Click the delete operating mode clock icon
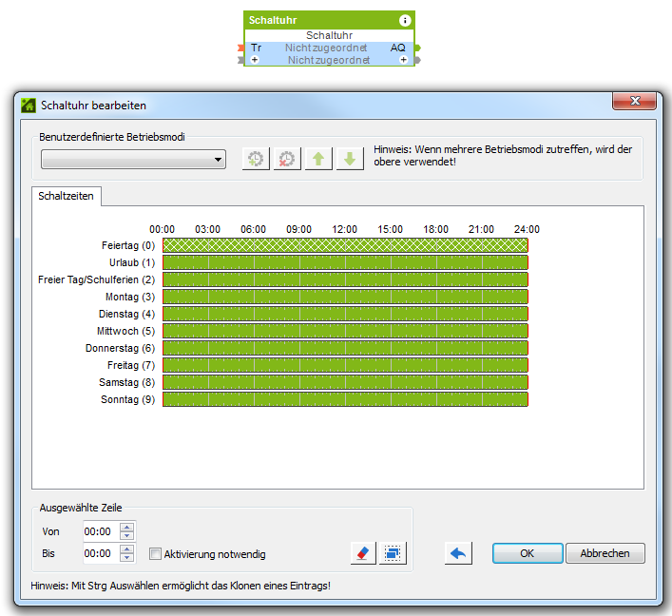Screen dimensions: 672x616 point(287,159)
